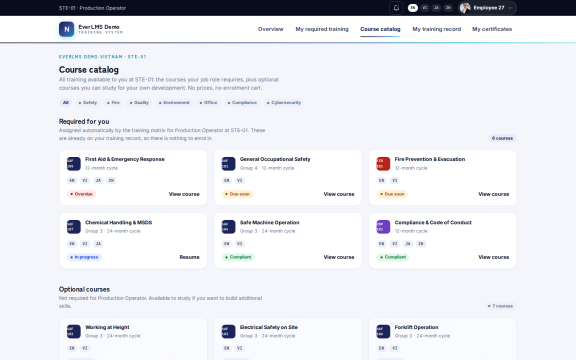Filter catalog by Office category
The height and width of the screenshot is (360, 576).
tap(208, 102)
